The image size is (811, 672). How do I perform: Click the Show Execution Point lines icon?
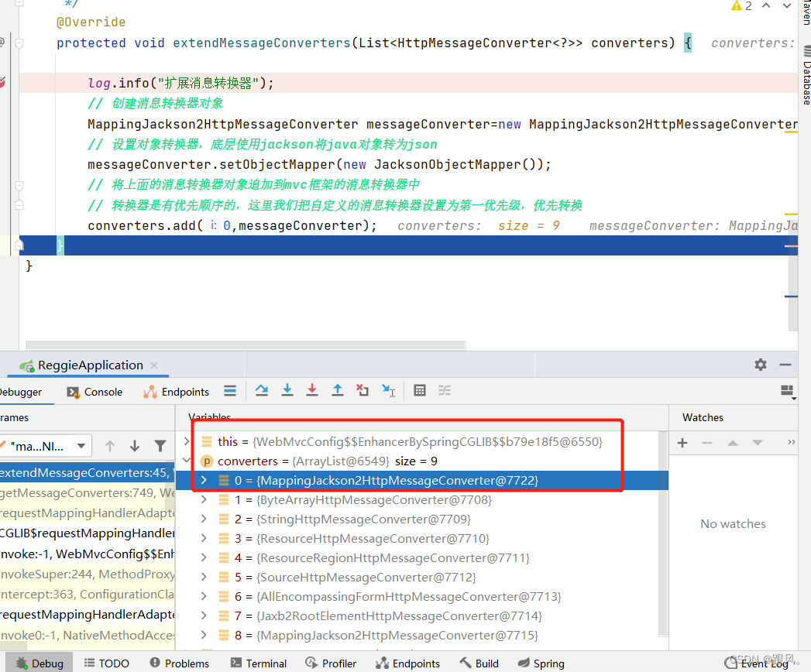pos(230,391)
